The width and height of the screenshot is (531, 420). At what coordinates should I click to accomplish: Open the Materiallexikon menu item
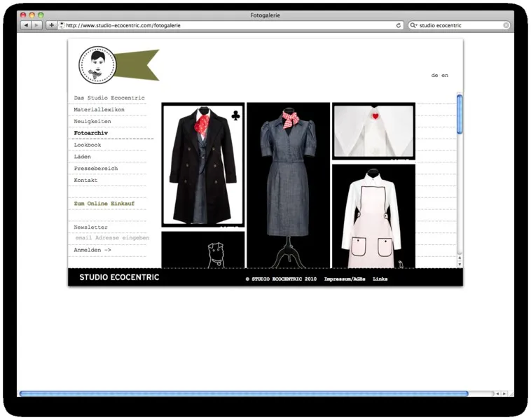99,110
